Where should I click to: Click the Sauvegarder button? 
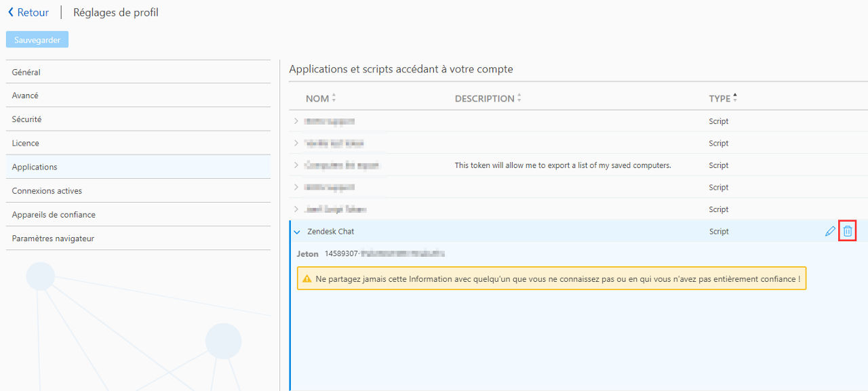[x=37, y=40]
